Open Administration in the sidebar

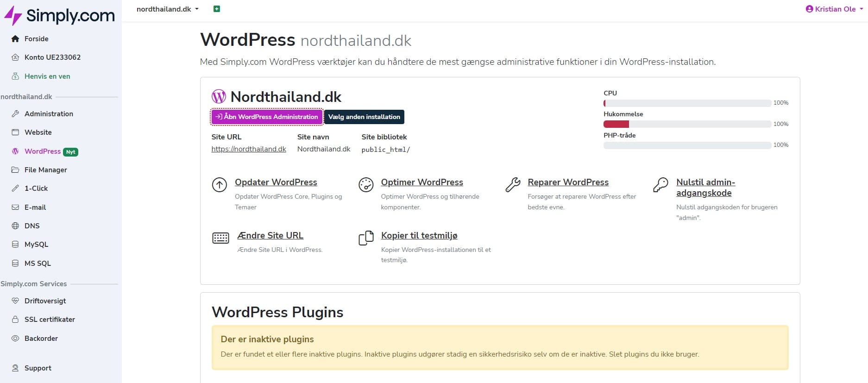(49, 114)
